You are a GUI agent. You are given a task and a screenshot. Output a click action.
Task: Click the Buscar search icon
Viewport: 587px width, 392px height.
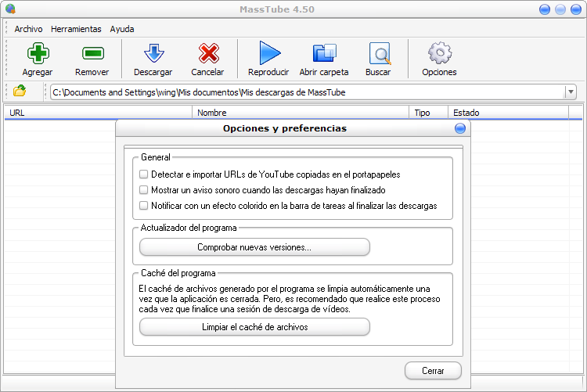[378, 54]
